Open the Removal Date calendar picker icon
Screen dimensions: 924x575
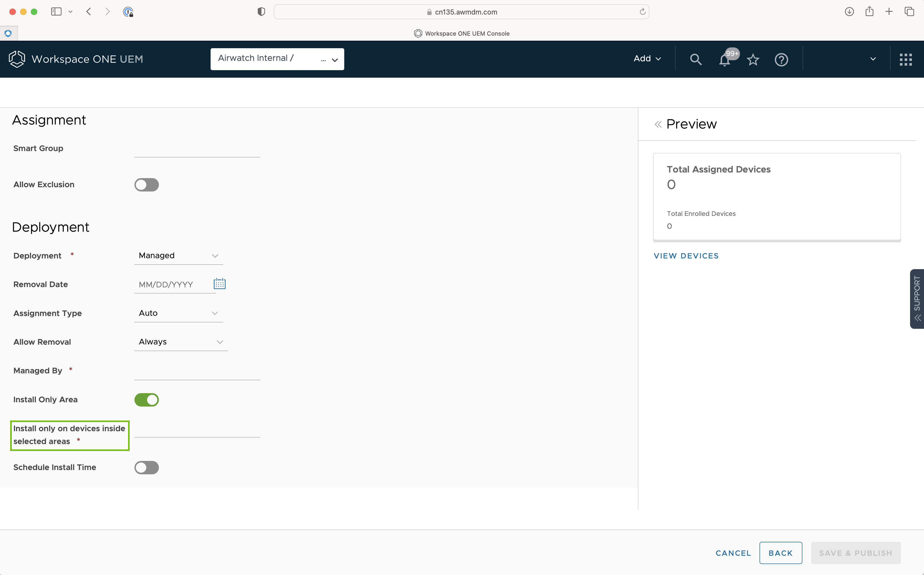[x=219, y=284]
